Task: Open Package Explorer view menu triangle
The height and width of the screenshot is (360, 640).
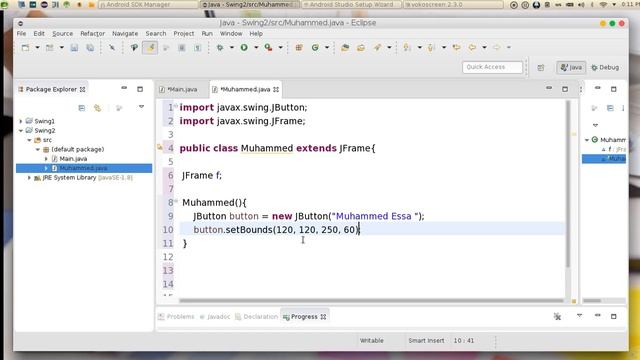Action: pyautogui.click(x=141, y=107)
